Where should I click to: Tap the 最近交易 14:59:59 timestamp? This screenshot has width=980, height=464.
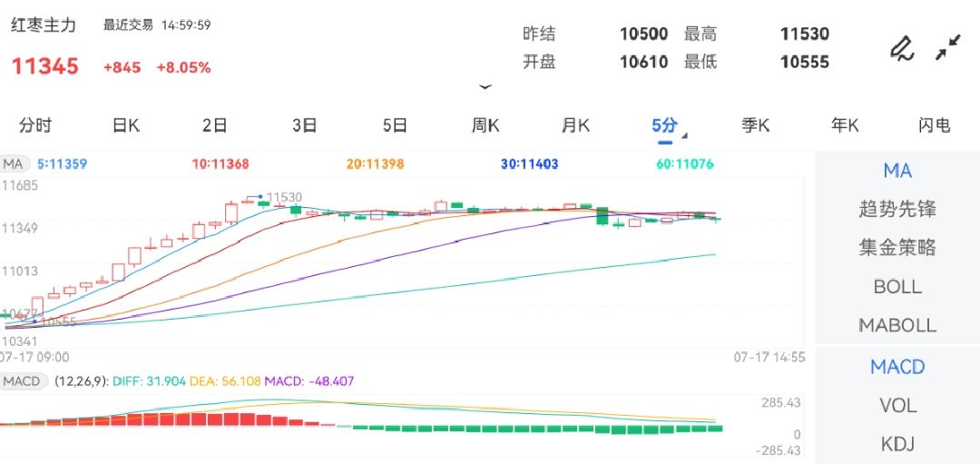click(157, 25)
